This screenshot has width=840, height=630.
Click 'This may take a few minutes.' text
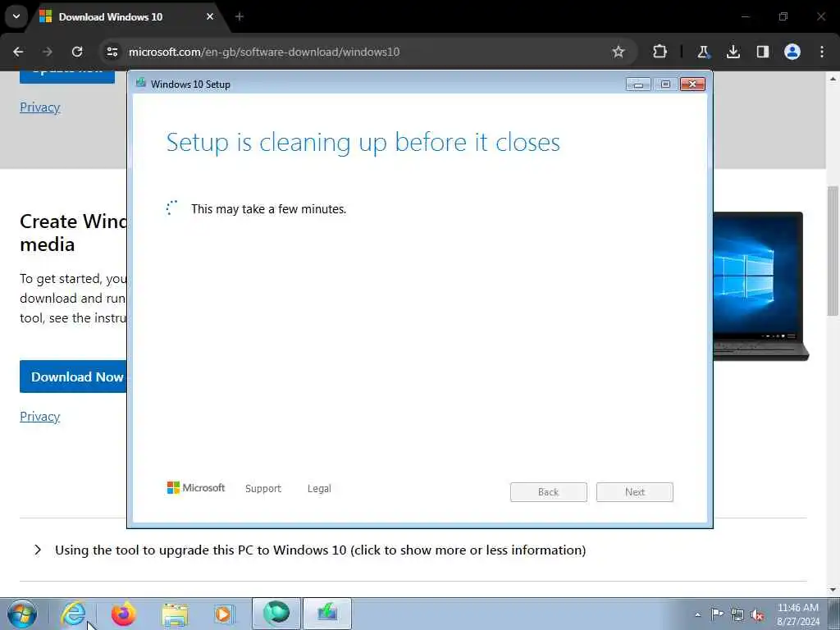pos(268,209)
